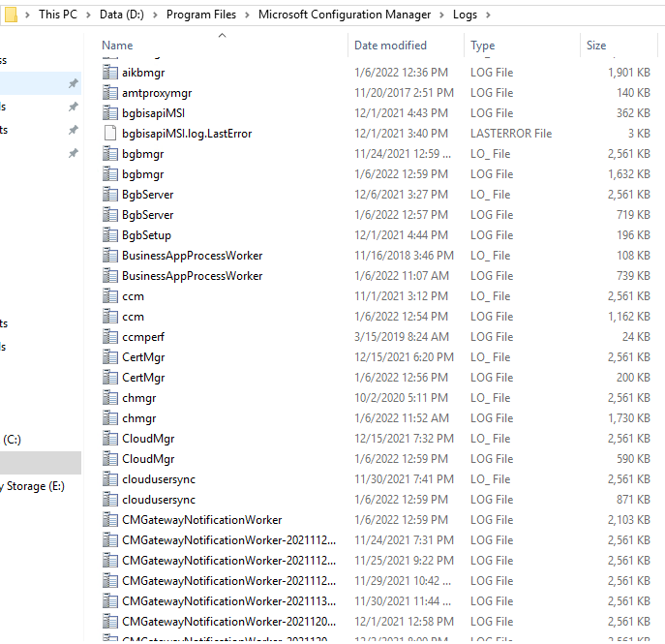
Task: Click the 196 KB size cell
Action: pyautogui.click(x=633, y=234)
